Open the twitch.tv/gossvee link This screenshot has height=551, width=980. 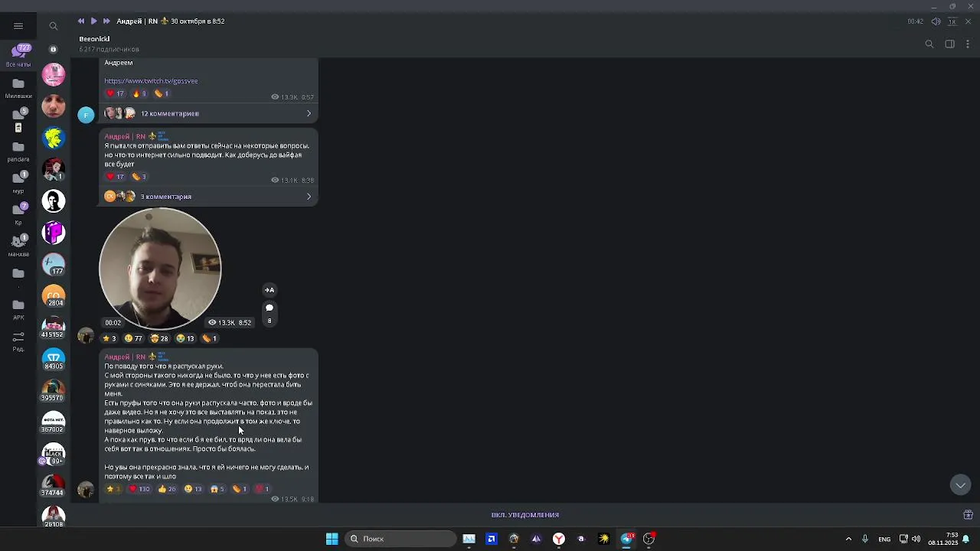click(x=151, y=81)
